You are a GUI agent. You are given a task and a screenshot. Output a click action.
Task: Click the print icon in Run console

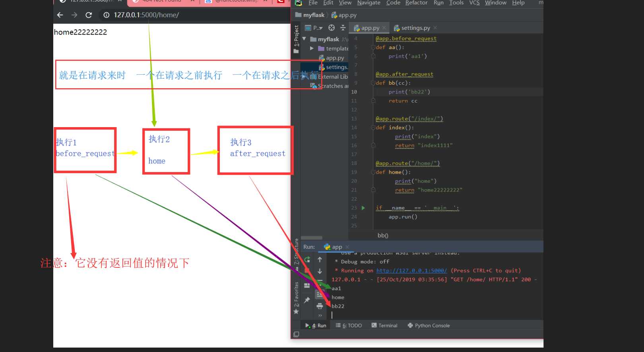(x=320, y=306)
